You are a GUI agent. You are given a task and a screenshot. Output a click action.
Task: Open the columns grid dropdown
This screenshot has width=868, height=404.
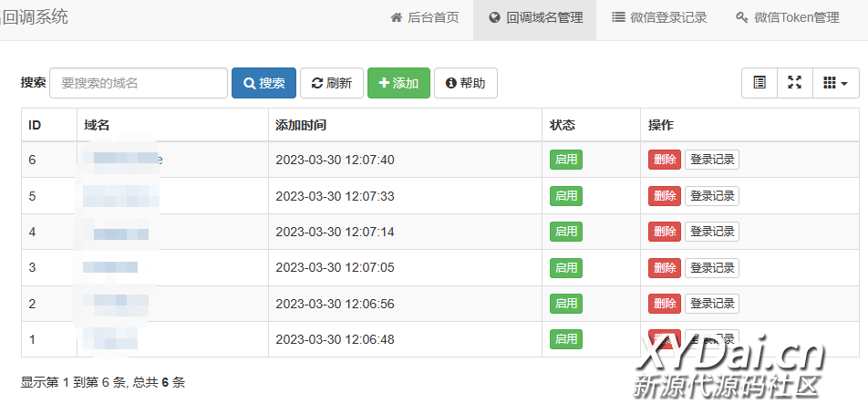coord(835,83)
